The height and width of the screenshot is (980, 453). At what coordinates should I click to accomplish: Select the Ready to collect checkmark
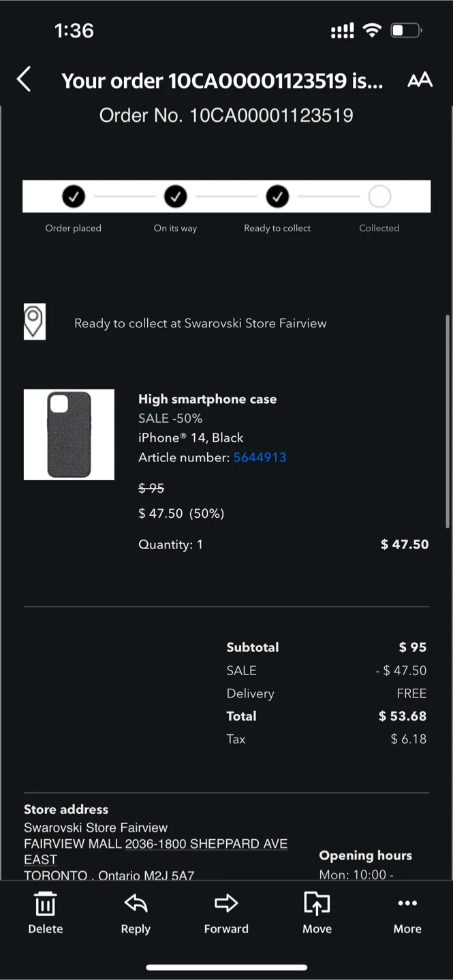tap(277, 197)
